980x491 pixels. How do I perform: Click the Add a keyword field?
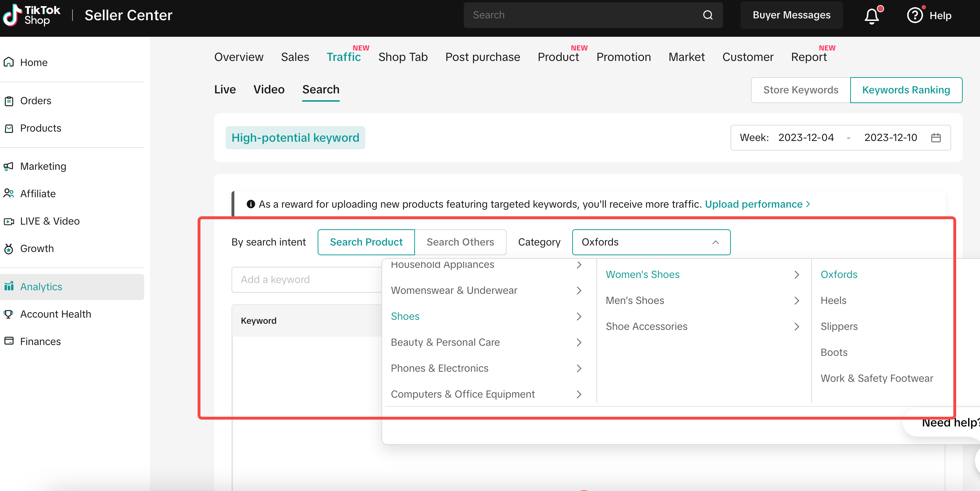pos(306,279)
